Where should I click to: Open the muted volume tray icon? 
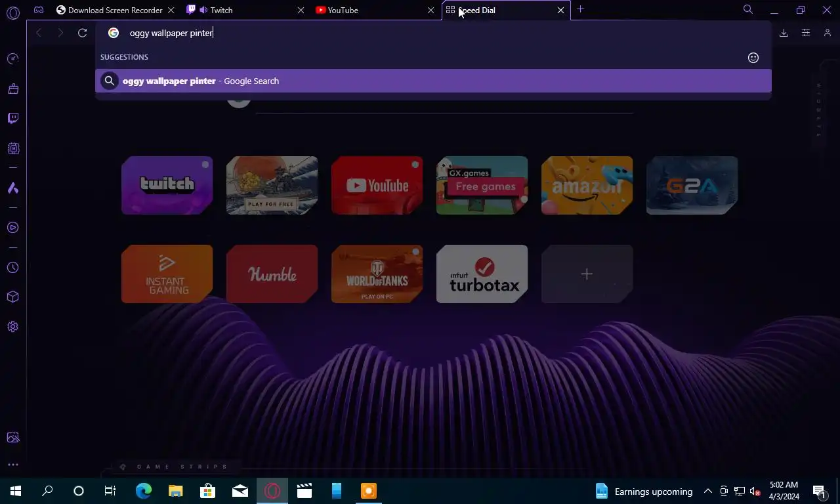pos(755,491)
